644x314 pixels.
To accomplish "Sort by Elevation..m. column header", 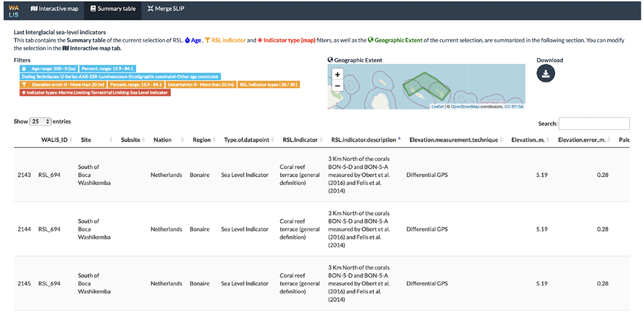I will point(531,140).
